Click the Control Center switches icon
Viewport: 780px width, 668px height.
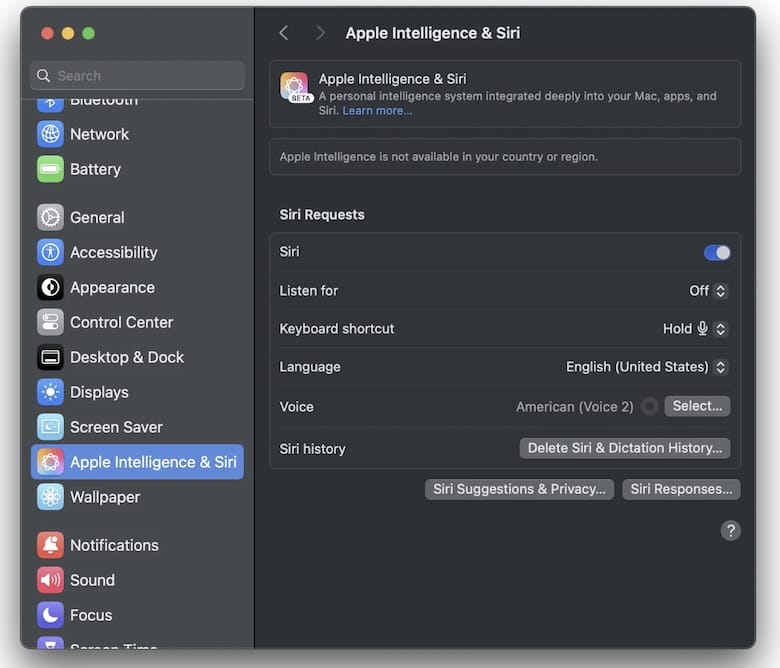point(50,322)
